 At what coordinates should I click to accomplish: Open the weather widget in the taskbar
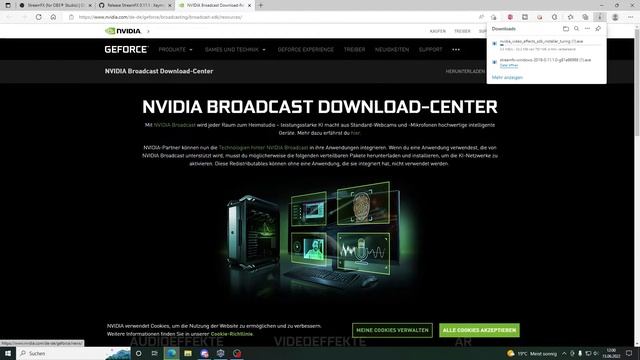point(531,353)
